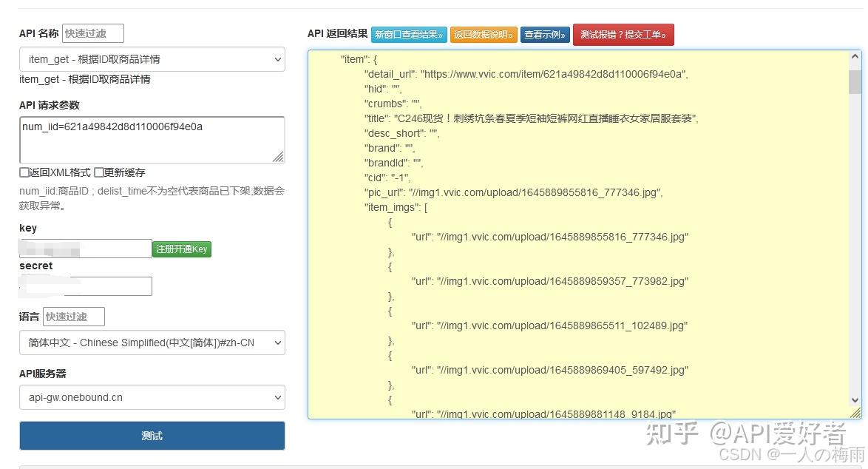Open the item_get API selection dropdown
The width and height of the screenshot is (868, 469).
point(152,60)
